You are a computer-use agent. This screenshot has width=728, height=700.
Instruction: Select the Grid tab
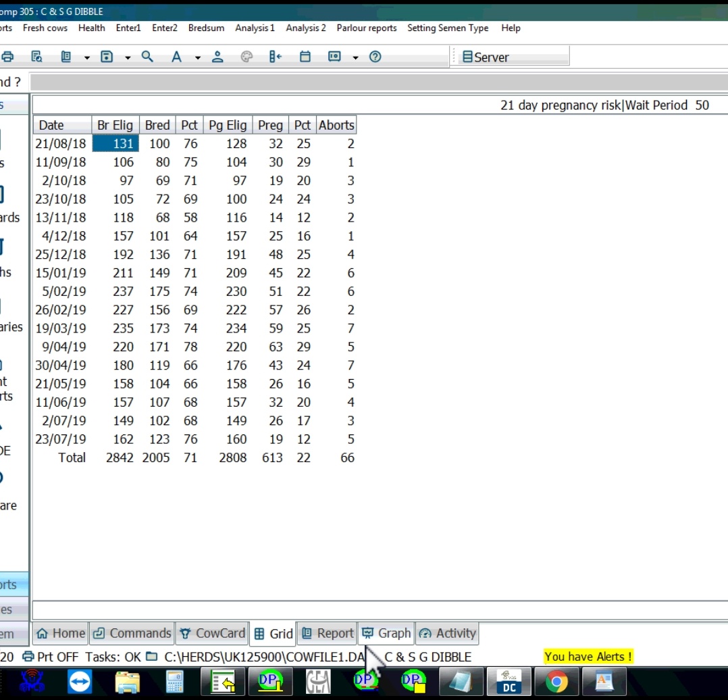pos(274,634)
